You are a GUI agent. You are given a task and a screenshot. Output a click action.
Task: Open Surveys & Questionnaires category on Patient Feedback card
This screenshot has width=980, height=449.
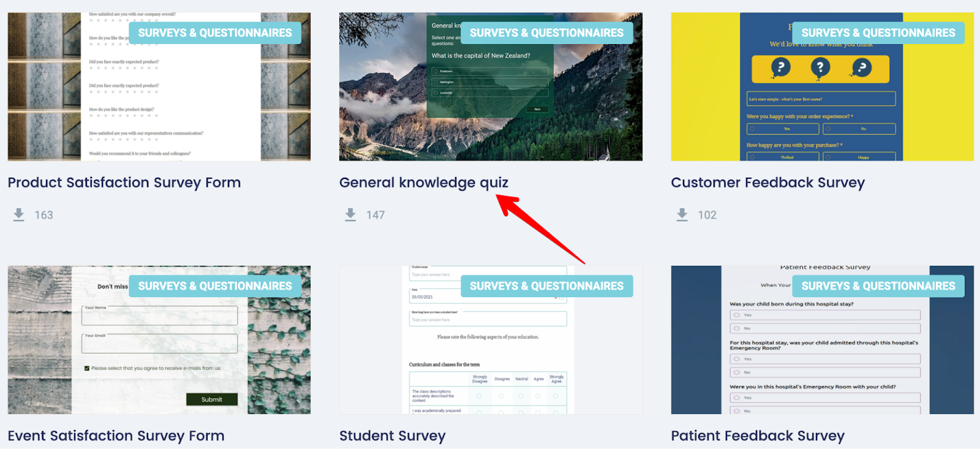(878, 285)
